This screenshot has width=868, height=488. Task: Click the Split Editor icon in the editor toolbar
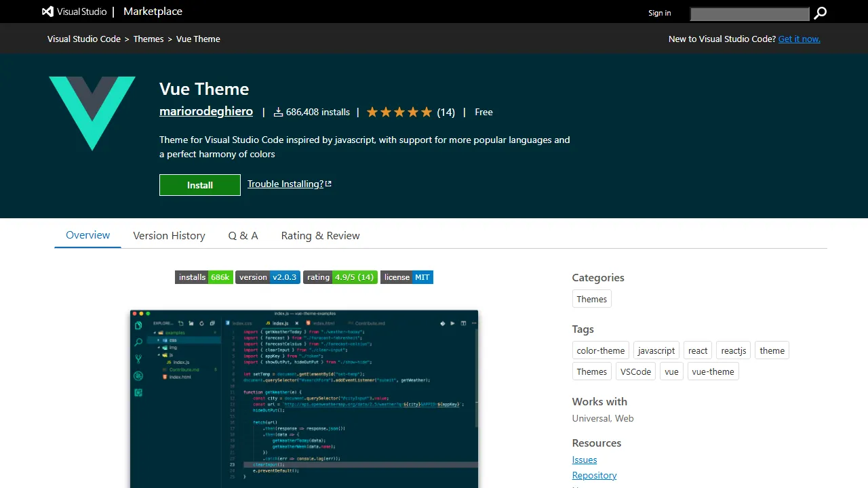(x=464, y=323)
